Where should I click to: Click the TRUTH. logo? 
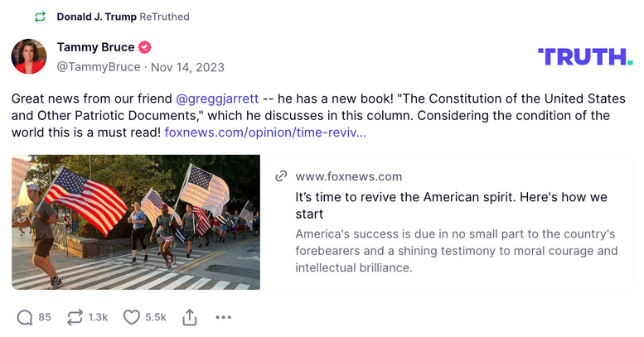point(584,56)
